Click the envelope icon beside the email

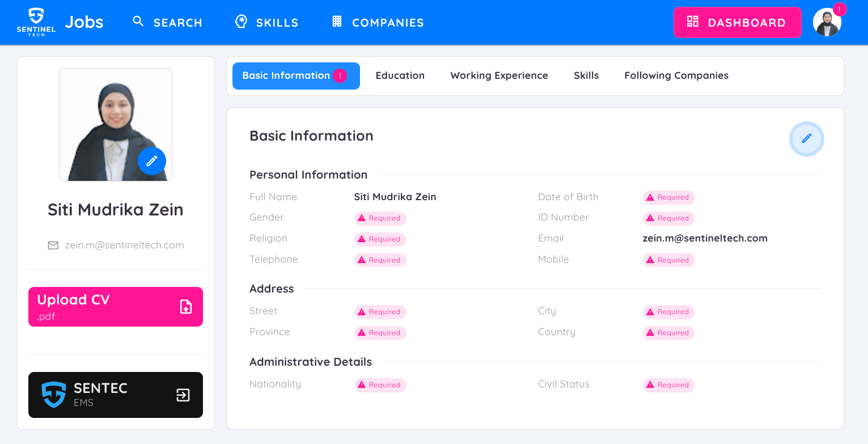click(x=53, y=245)
